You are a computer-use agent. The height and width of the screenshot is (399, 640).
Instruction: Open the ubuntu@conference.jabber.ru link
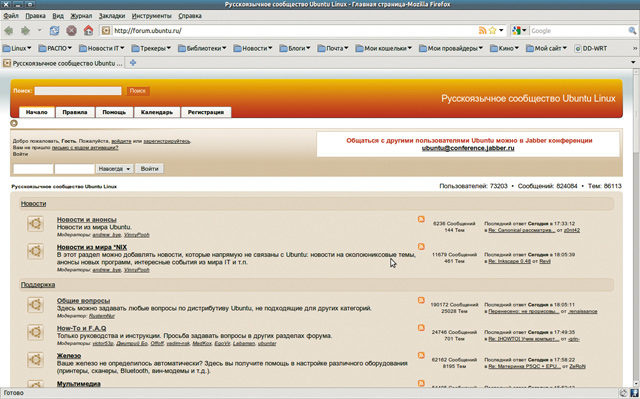coord(468,148)
